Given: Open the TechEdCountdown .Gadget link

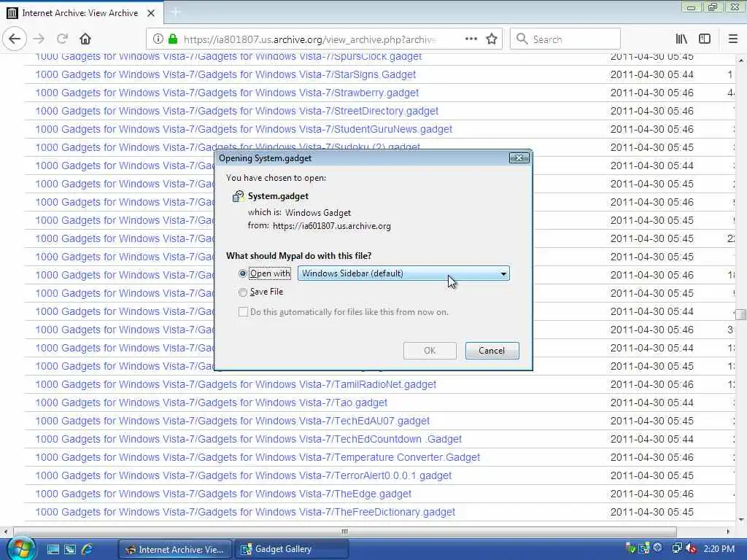Looking at the screenshot, I should tap(248, 439).
